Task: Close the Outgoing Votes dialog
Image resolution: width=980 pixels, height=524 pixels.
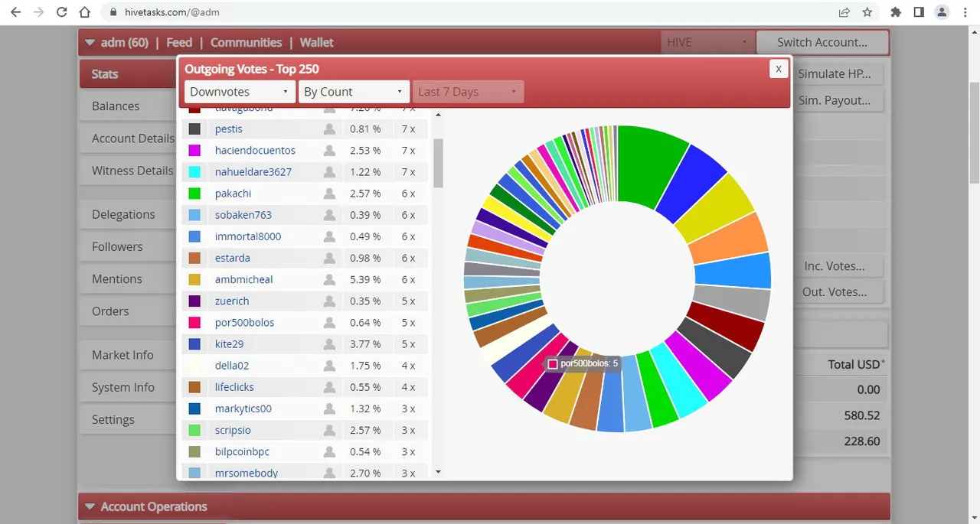Action: tap(778, 69)
